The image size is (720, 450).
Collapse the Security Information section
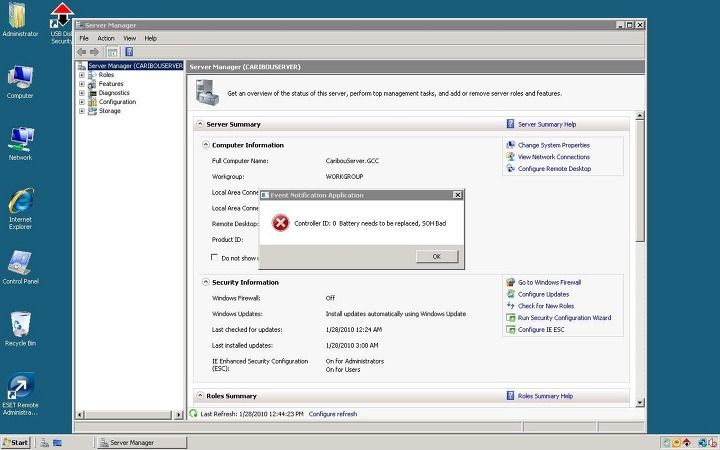tap(206, 282)
